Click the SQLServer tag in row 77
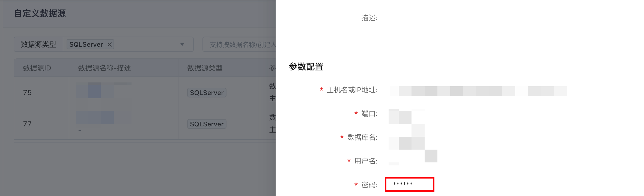This screenshot has width=644, height=196. tap(207, 124)
